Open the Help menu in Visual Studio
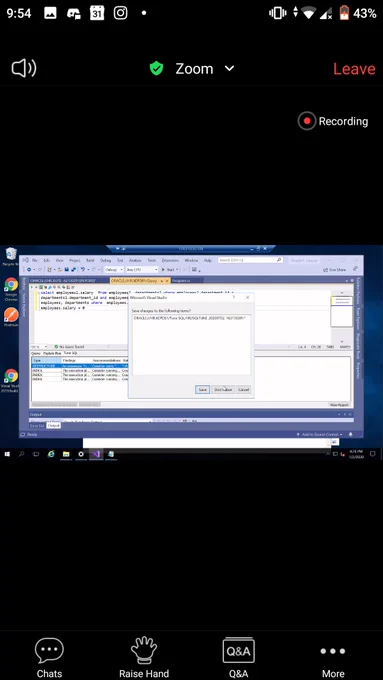Image resolution: width=383 pixels, height=680 pixels. tap(208, 260)
